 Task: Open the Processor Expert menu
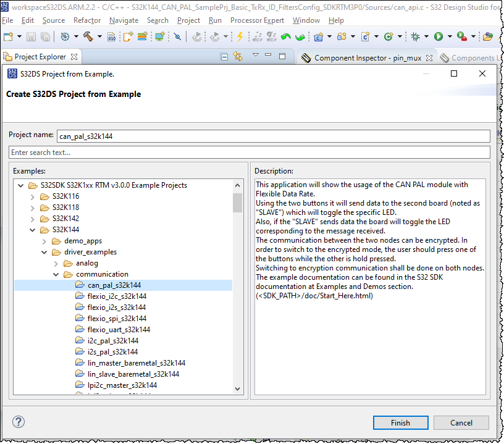click(257, 20)
